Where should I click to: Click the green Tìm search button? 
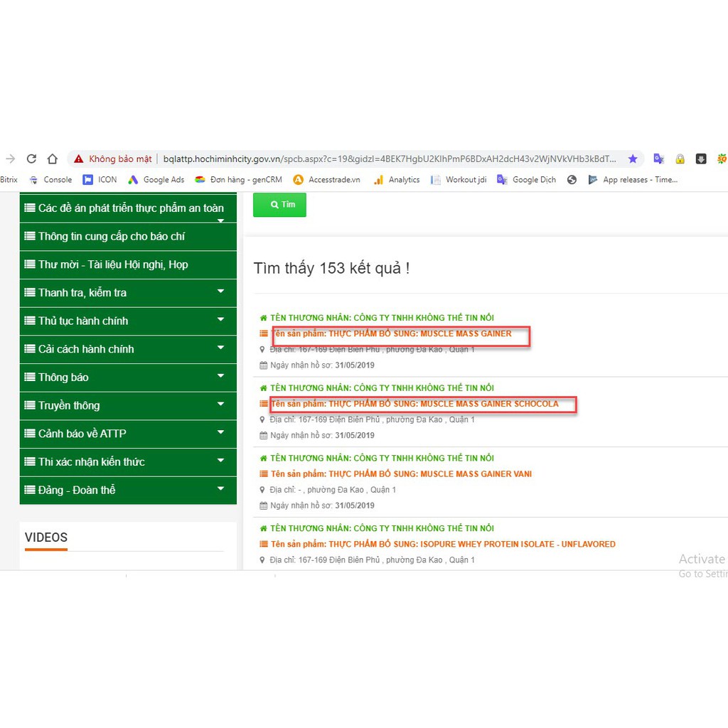point(279,204)
